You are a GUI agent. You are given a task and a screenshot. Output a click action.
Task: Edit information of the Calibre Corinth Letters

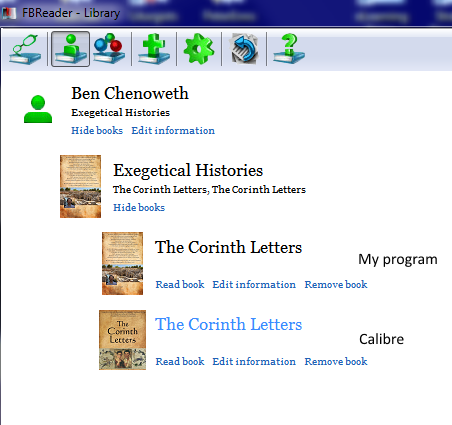click(x=254, y=361)
